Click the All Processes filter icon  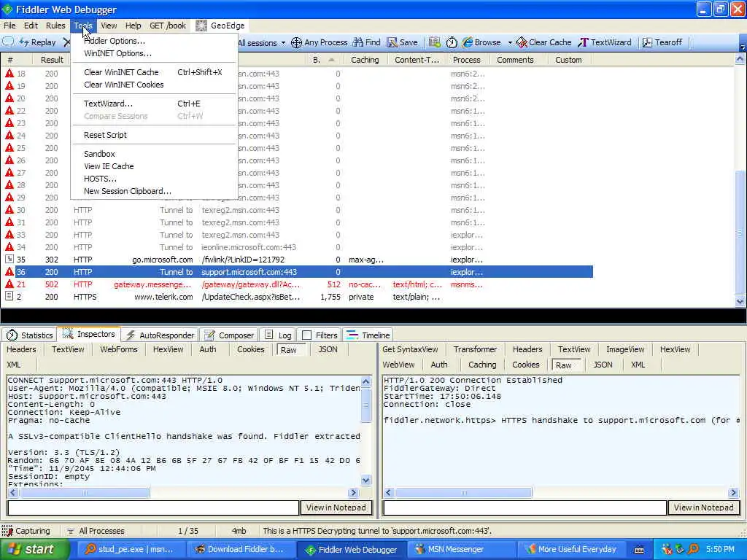point(70,531)
